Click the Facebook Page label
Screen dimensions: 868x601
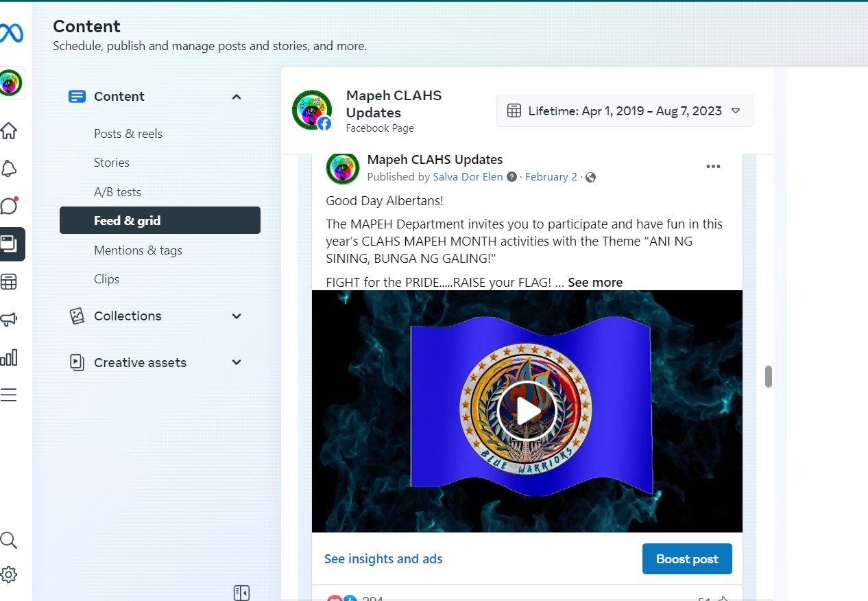tap(380, 128)
